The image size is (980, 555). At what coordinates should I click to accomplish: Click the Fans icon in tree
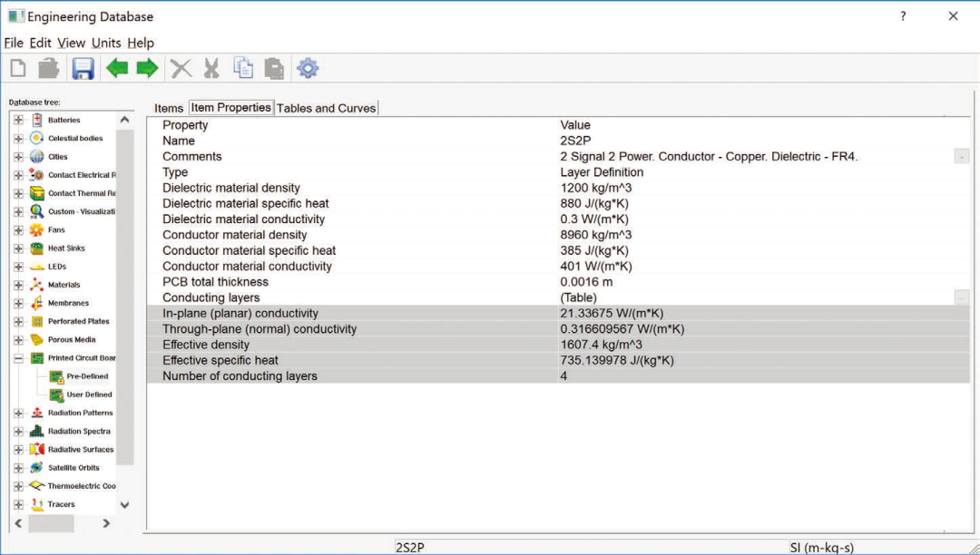coord(37,229)
